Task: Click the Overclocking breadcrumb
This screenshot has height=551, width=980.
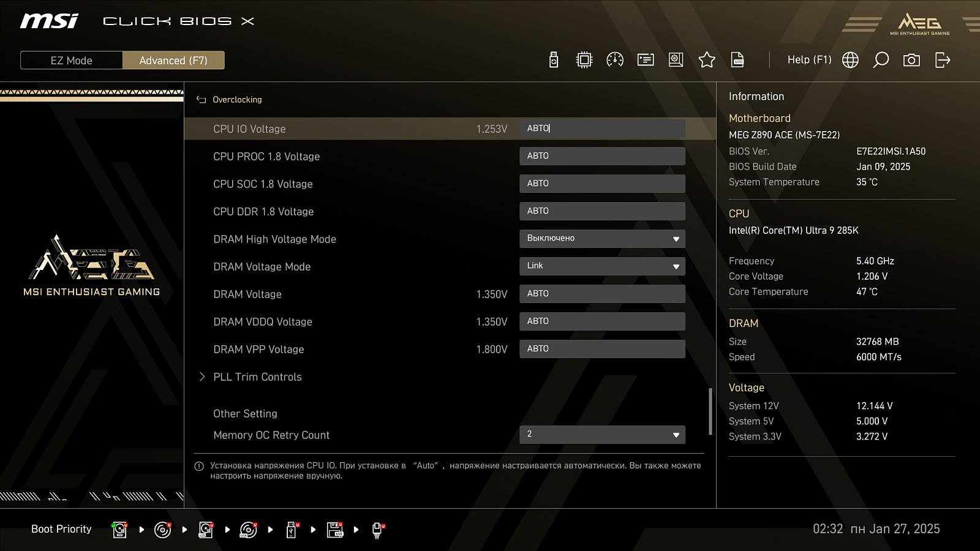Action: coord(237,100)
